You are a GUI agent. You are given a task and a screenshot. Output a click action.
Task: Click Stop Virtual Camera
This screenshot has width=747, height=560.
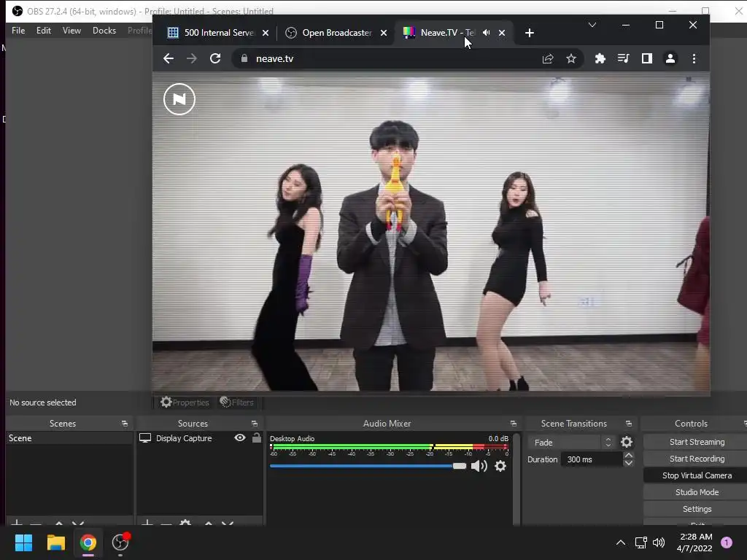coord(697,475)
